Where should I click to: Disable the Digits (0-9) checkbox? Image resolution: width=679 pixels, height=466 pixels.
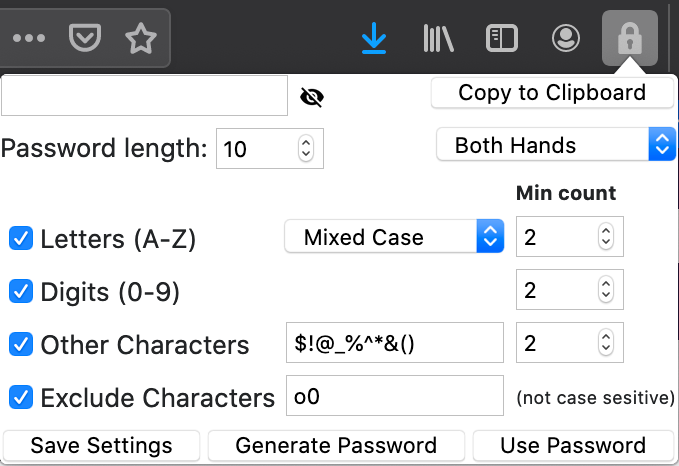[x=21, y=291]
